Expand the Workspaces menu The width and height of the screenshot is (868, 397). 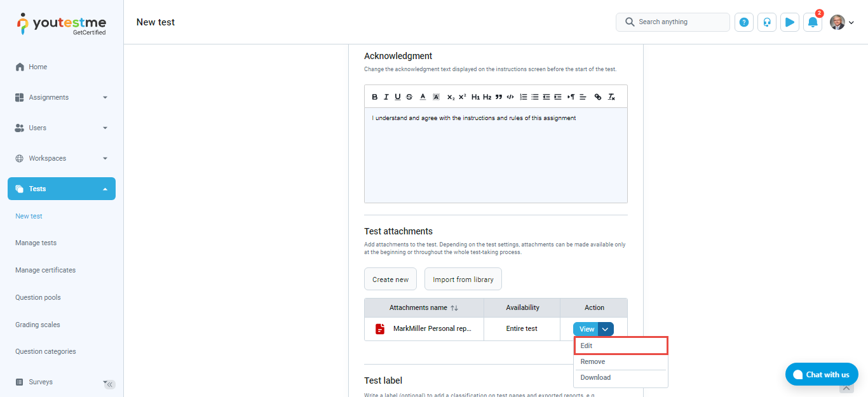pos(62,158)
